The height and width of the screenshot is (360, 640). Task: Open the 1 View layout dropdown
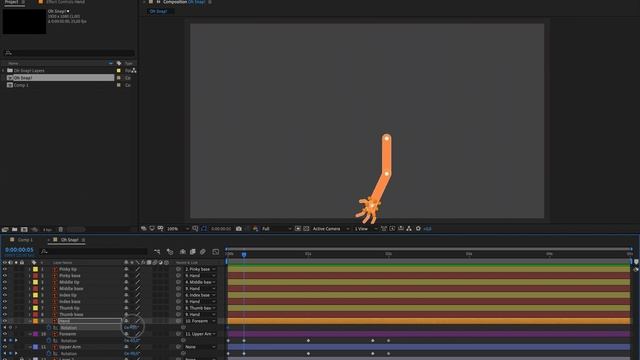point(366,229)
